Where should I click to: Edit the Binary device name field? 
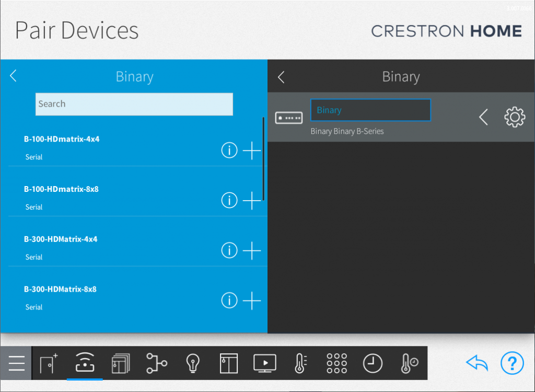(x=370, y=110)
